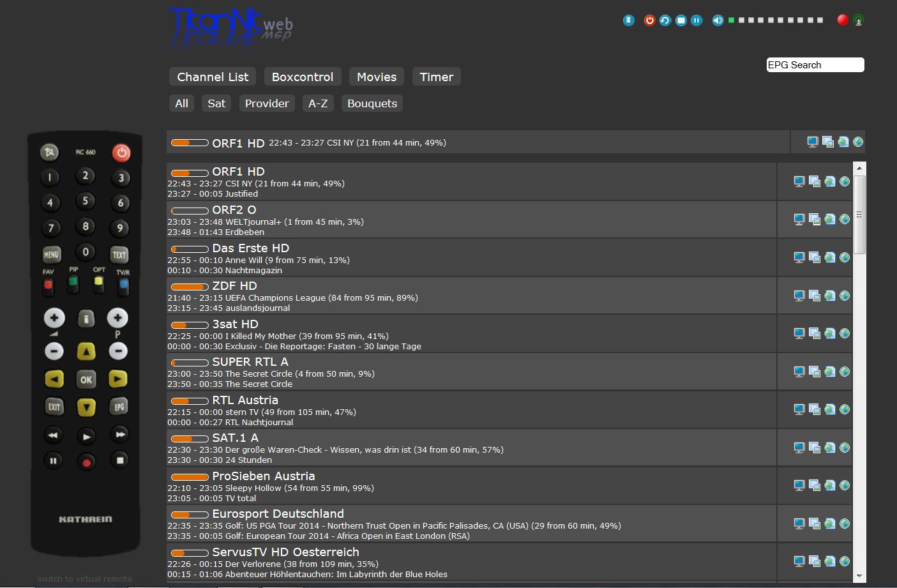Click the monitor icon for ZDF HD

point(799,296)
